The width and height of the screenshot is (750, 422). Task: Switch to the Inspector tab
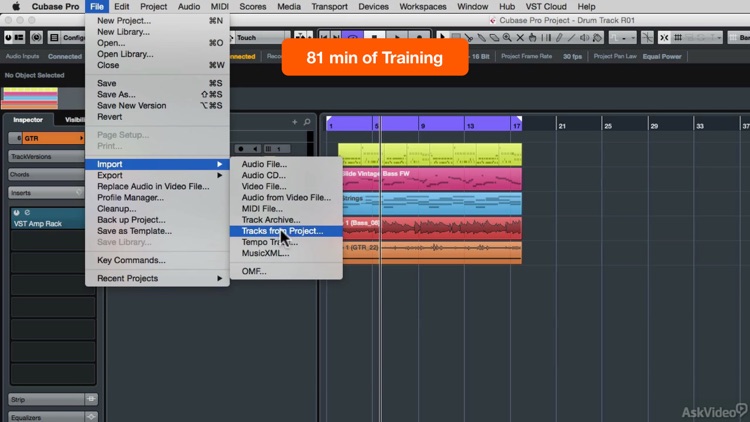coord(28,120)
